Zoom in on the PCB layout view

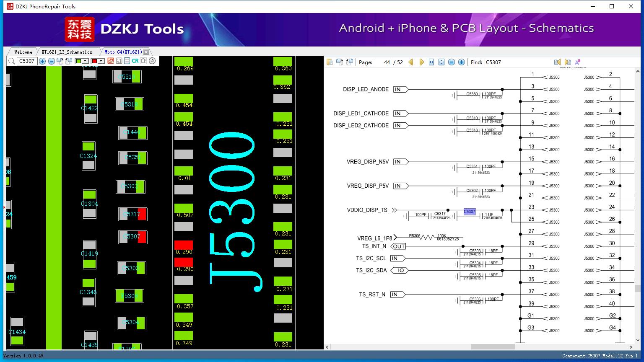[42, 61]
